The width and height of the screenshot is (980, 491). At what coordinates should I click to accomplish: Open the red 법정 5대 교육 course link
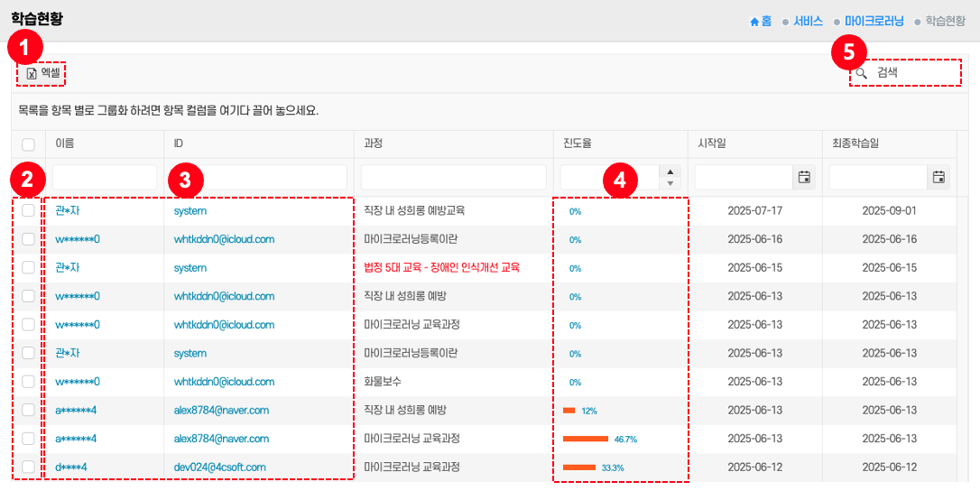click(x=441, y=268)
